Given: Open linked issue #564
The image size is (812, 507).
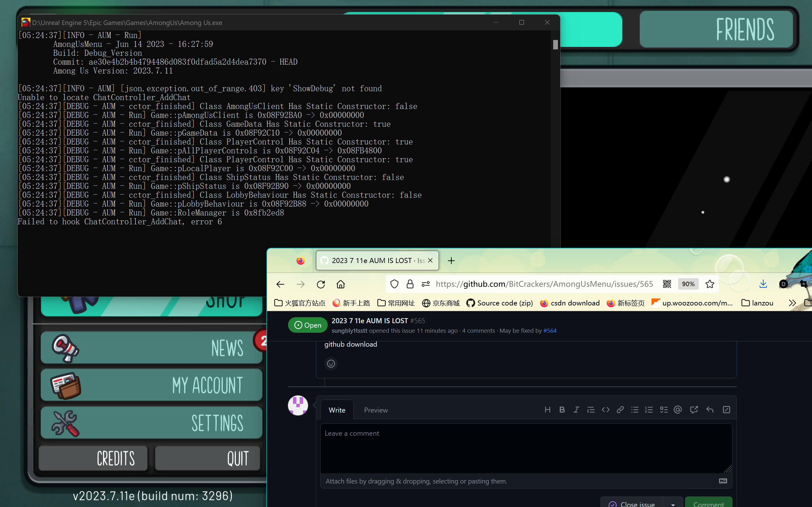Looking at the screenshot, I should click(550, 331).
